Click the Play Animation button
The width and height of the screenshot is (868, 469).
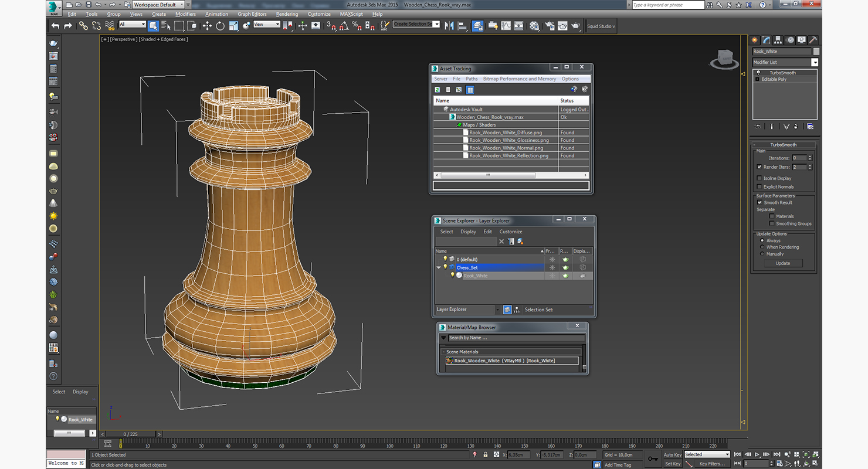[757, 454]
